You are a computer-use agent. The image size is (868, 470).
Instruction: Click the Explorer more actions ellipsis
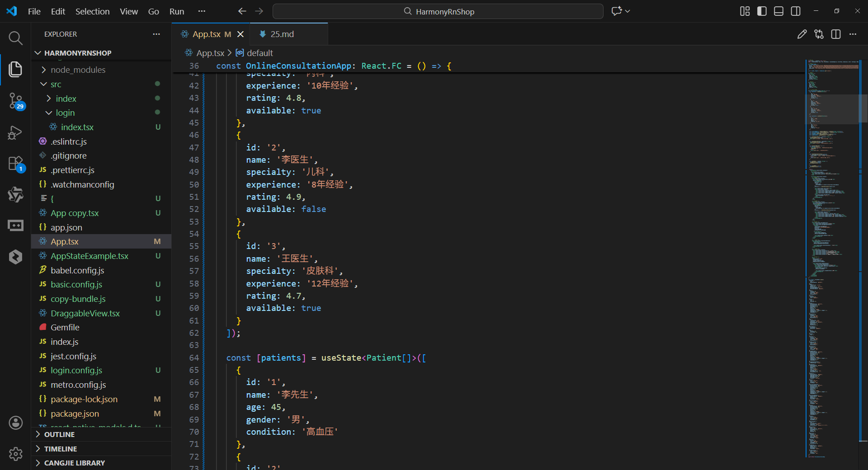point(156,34)
